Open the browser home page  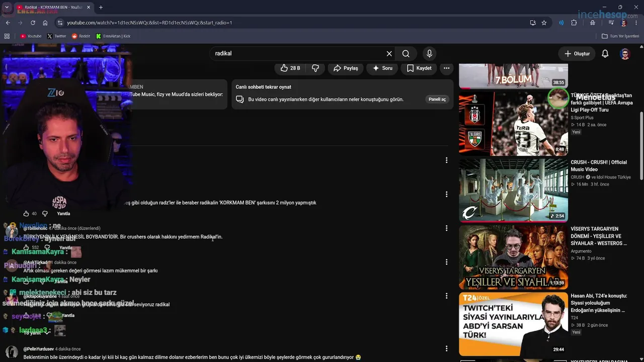coord(45,23)
